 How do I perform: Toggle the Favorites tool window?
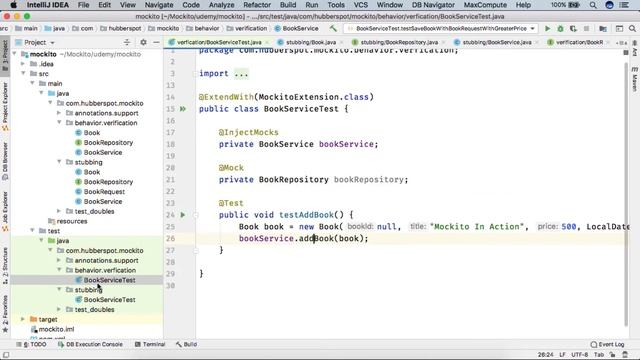click(x=5, y=314)
